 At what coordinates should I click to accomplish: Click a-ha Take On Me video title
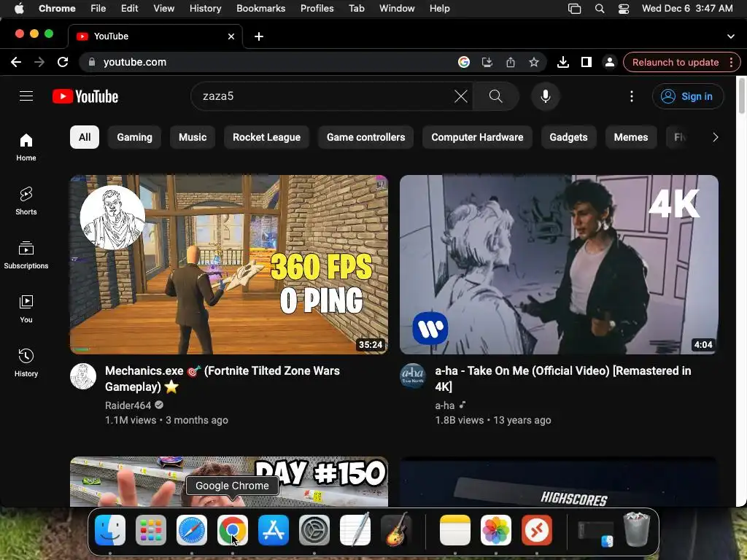point(562,378)
